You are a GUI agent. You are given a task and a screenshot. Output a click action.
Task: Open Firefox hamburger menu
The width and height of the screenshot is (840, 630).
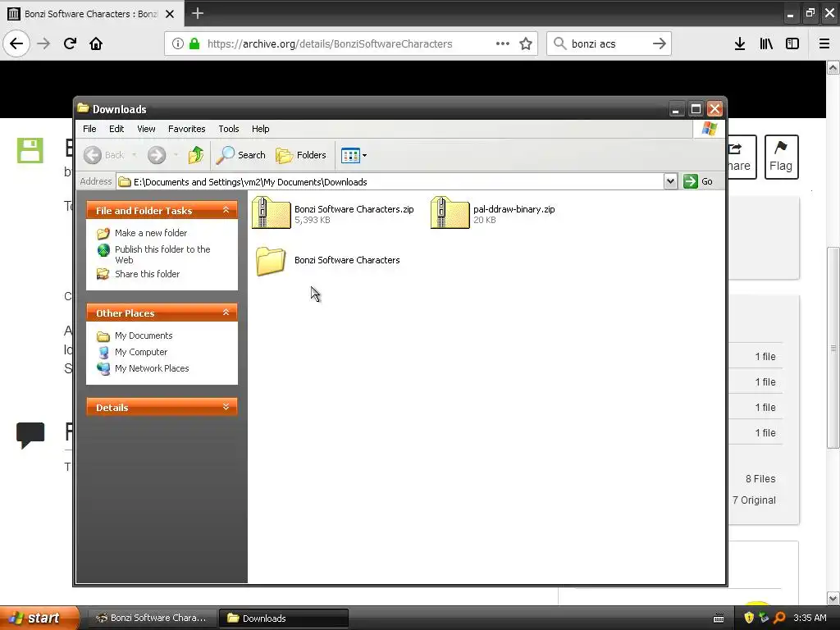pyautogui.click(x=824, y=43)
